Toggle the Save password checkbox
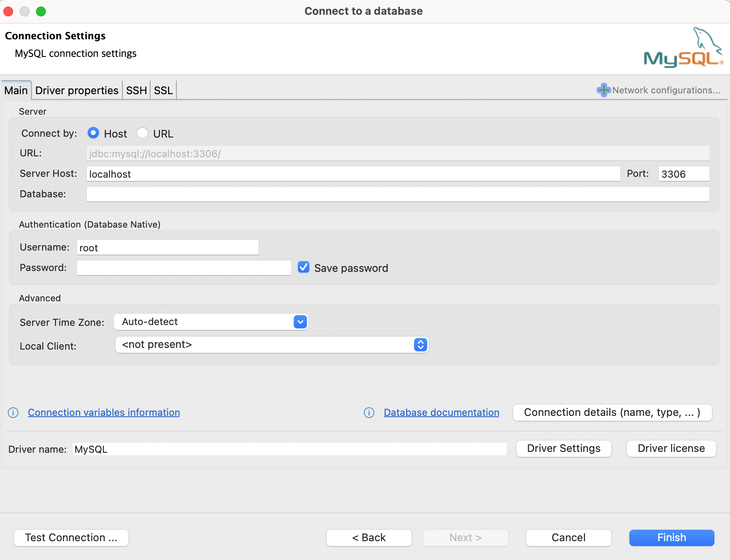 coord(304,267)
